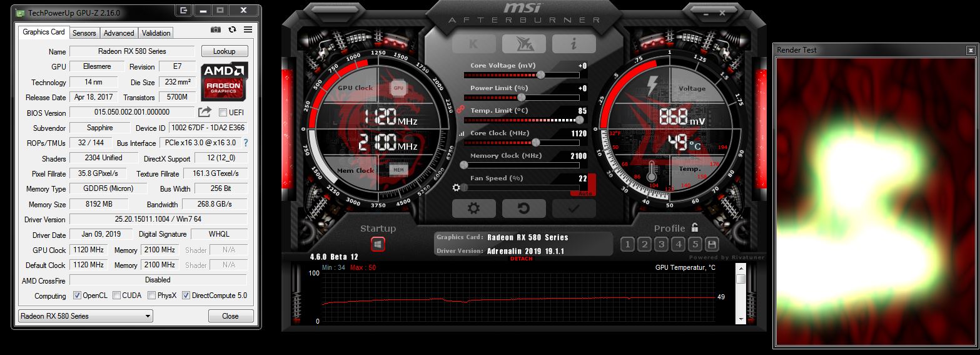The image size is (980, 355).
Task: Click the GPU temperature graph area
Action: 518,297
